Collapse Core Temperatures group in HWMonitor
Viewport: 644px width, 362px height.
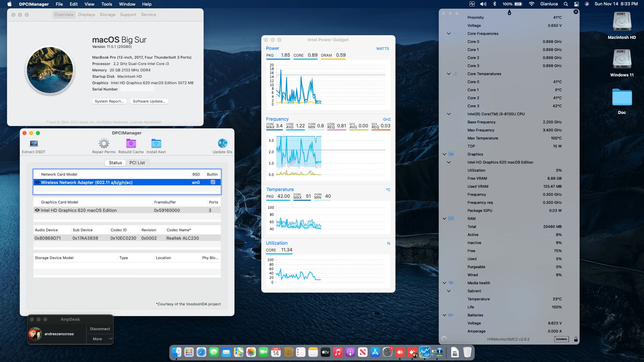pos(449,74)
